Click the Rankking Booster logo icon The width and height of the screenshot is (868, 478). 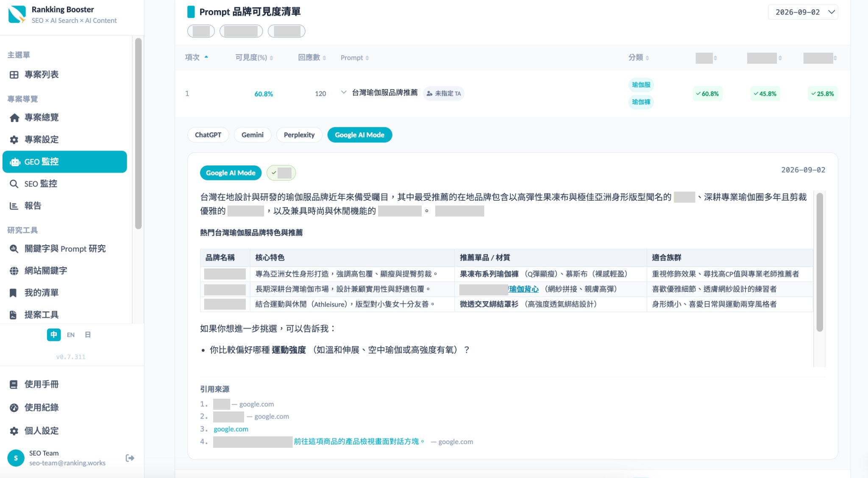(x=17, y=14)
